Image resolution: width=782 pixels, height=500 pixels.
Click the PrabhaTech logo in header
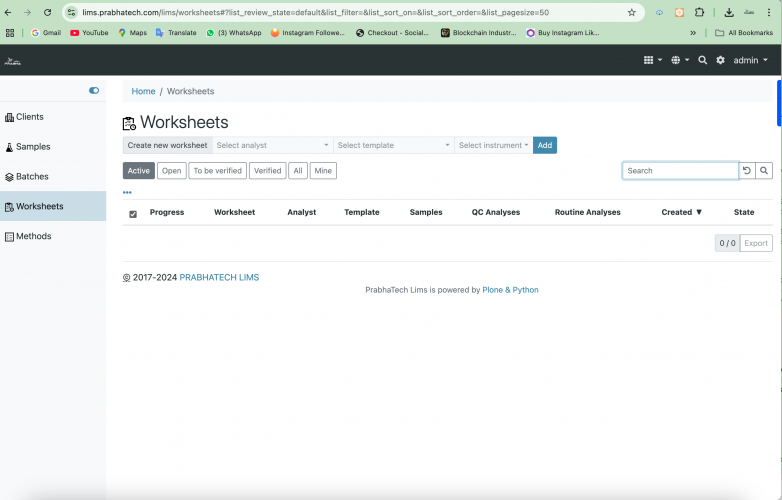point(12,61)
